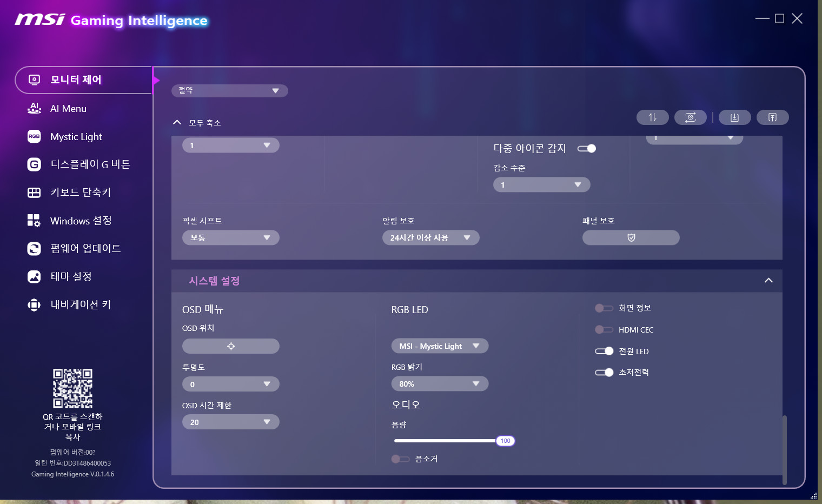Click the import settings icon button
This screenshot has height=504, width=822.
[734, 117]
